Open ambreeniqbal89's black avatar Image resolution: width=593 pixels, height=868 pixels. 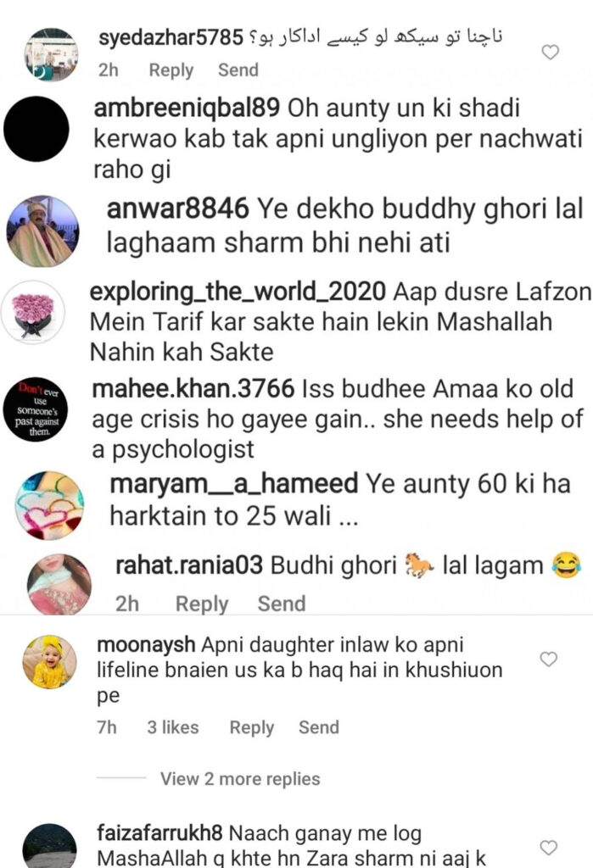tap(36, 129)
